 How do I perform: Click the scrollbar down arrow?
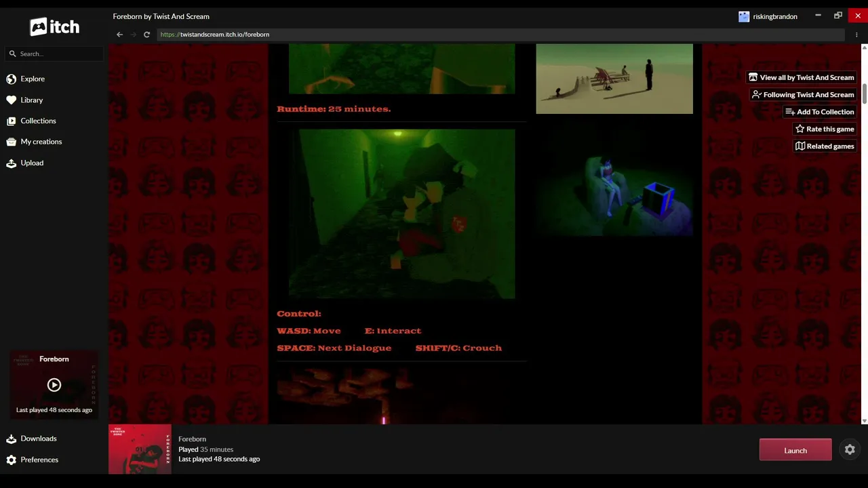pos(865,421)
